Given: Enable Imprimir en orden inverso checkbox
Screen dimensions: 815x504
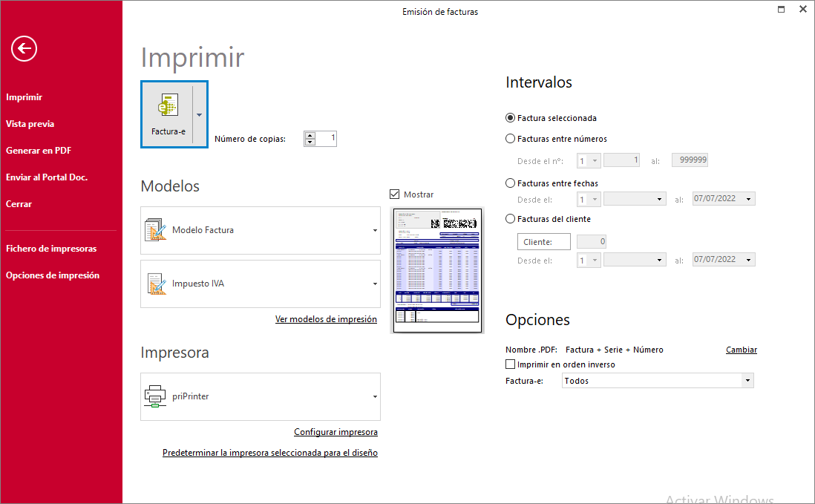Looking at the screenshot, I should click(510, 364).
